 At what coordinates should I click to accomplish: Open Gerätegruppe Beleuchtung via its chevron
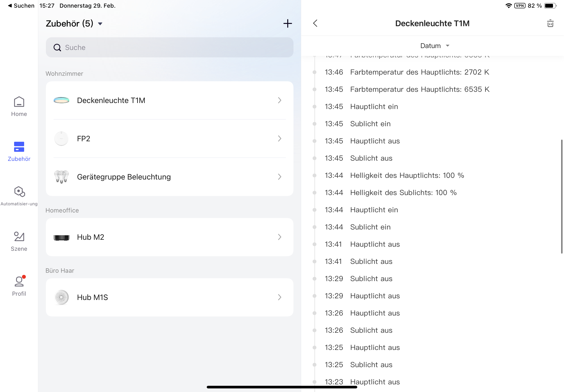pyautogui.click(x=279, y=177)
